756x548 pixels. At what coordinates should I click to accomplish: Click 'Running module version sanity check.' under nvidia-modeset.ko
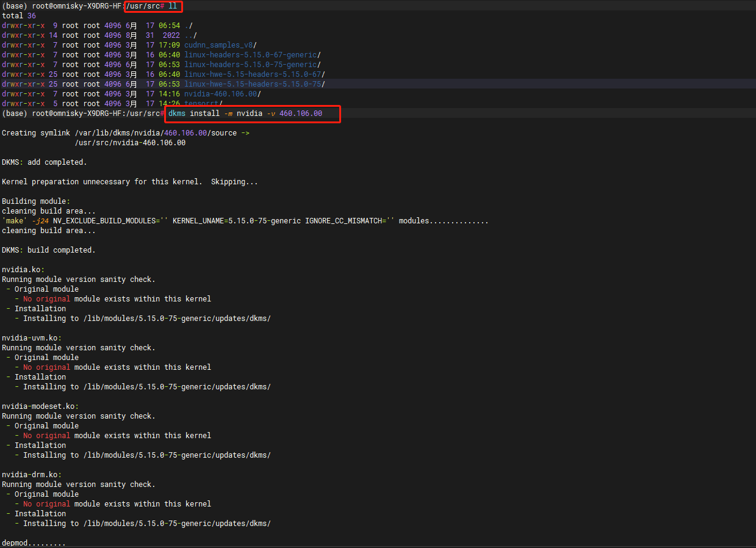(x=79, y=416)
